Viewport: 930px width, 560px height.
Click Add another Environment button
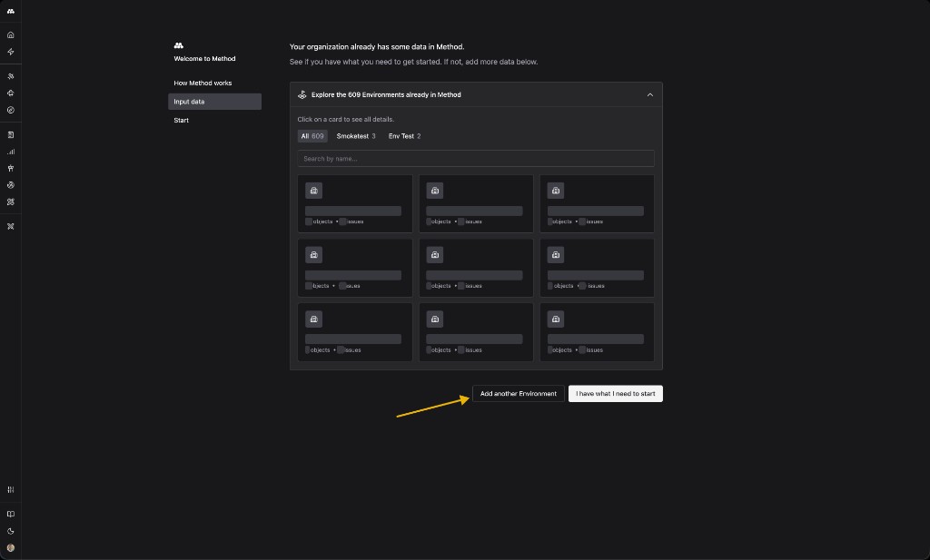pyautogui.click(x=519, y=394)
